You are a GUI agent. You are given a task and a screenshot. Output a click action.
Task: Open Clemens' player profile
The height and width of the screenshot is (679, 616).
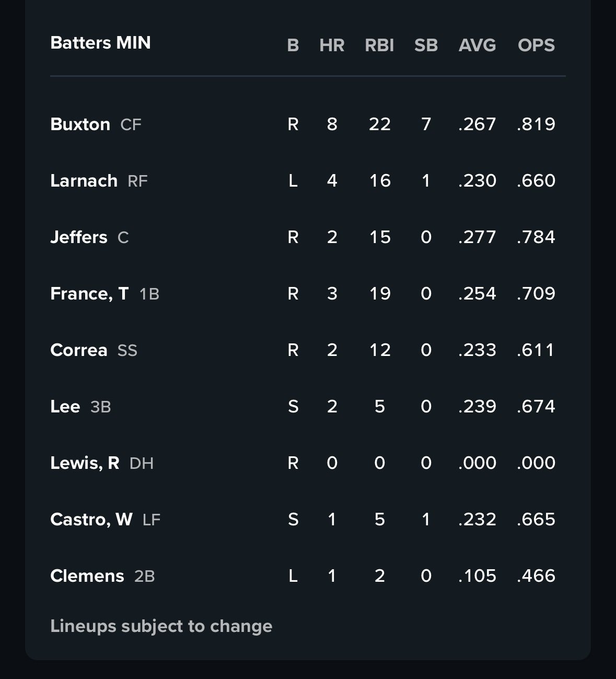coord(87,576)
